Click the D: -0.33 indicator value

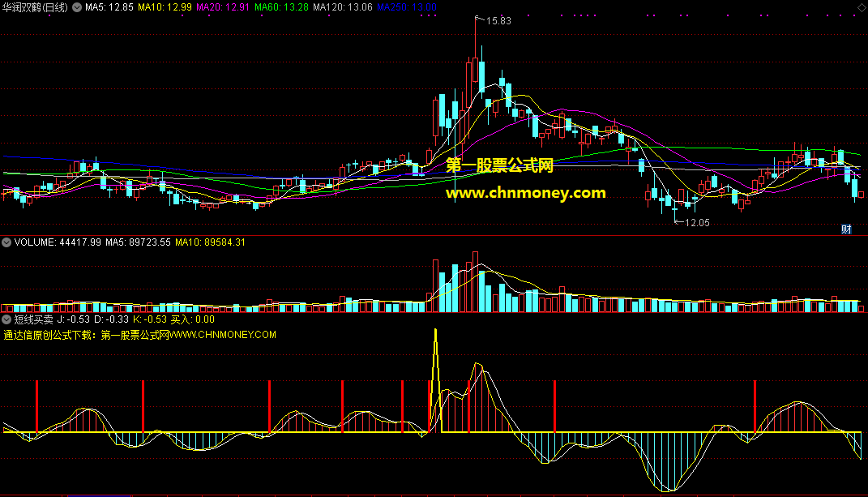pos(111,319)
